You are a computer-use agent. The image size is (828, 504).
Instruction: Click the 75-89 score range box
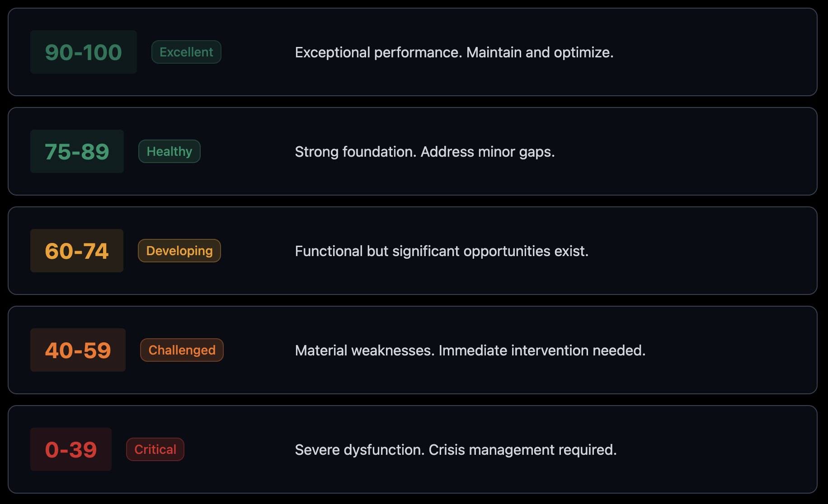[x=77, y=151]
